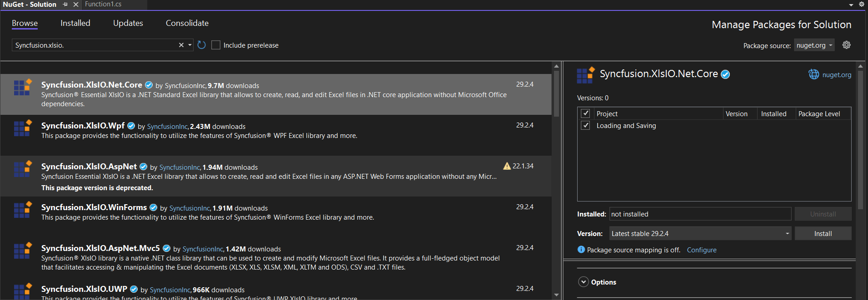Screen dimensions: 868x300
Task: Click verified badge in details panel title
Action: (x=725, y=74)
